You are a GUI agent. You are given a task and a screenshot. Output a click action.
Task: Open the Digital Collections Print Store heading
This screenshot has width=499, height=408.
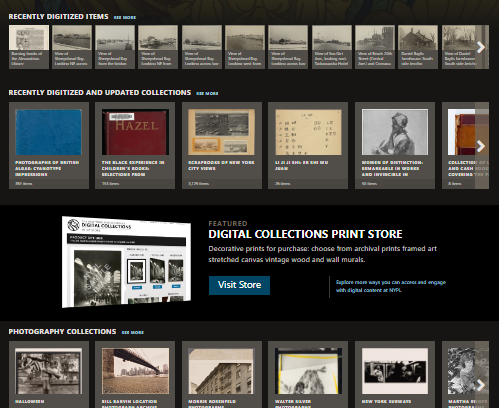tap(305, 234)
